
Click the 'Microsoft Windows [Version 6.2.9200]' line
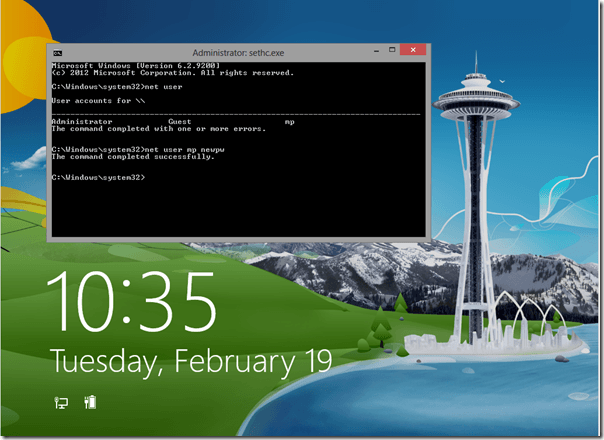click(x=136, y=65)
